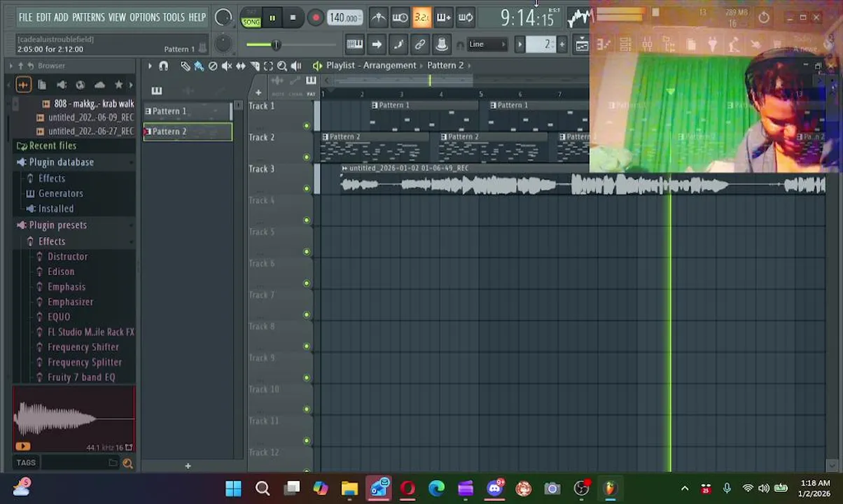Select the Draw pencil tool in Playlist
This screenshot has height=504, width=843.
tap(185, 66)
